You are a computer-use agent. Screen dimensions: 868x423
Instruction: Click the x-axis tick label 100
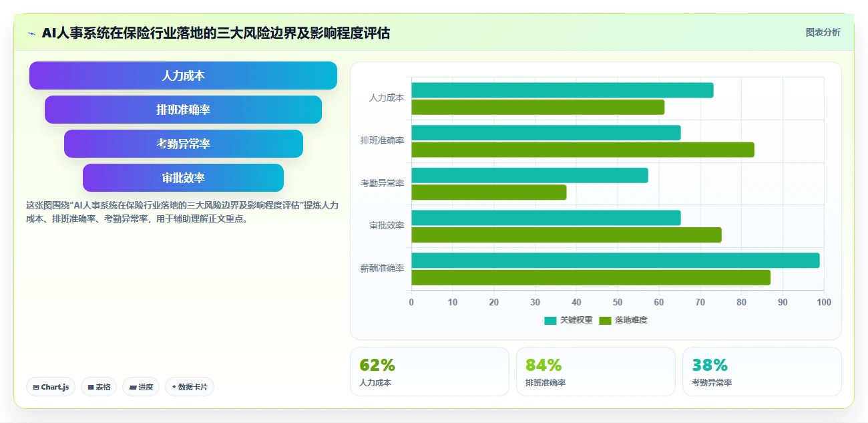[x=824, y=302]
